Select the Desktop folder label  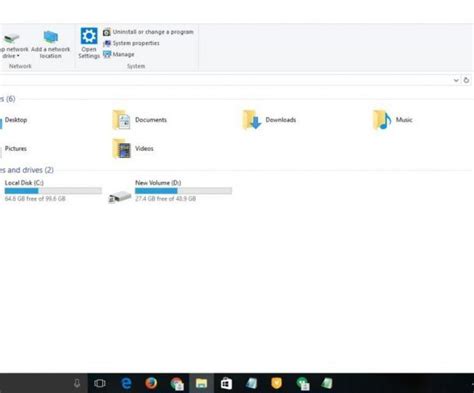click(16, 120)
